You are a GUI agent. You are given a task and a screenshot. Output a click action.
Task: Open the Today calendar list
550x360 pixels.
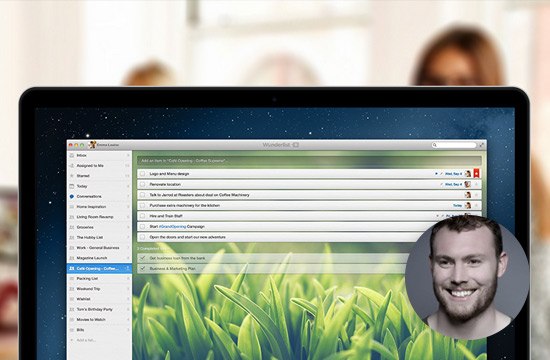(99, 186)
